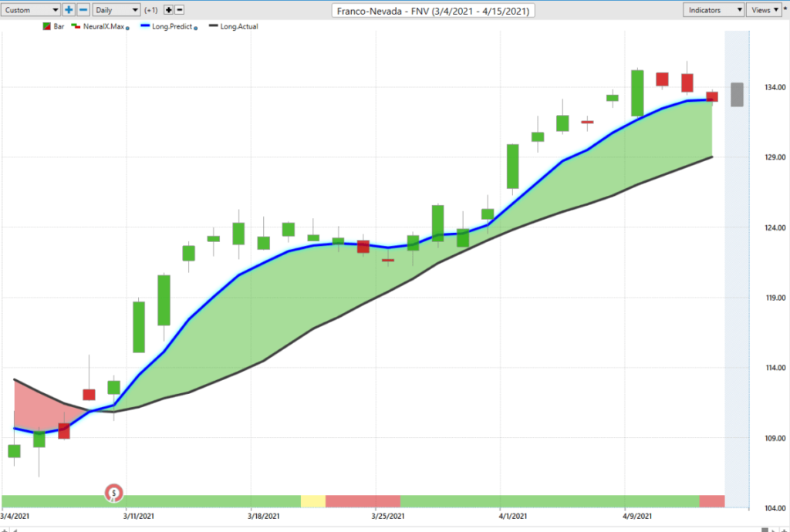The height and width of the screenshot is (532, 790).
Task: Click the gray forecast range box near 134.00
Action: 737,95
